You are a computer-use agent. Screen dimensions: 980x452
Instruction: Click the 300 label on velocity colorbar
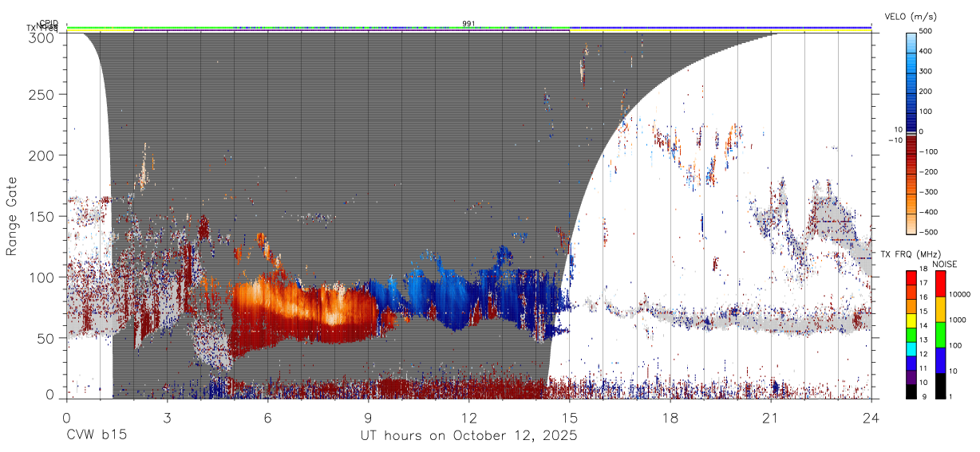(926, 71)
